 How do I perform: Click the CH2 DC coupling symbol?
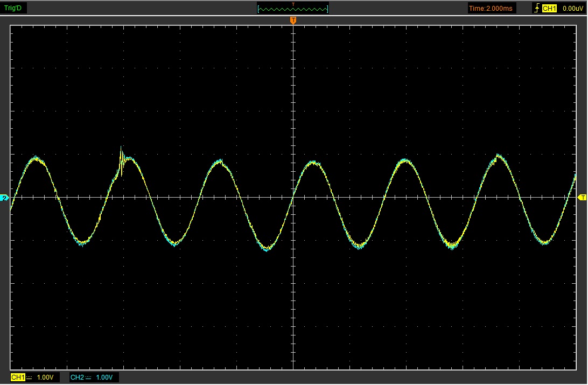(x=89, y=377)
